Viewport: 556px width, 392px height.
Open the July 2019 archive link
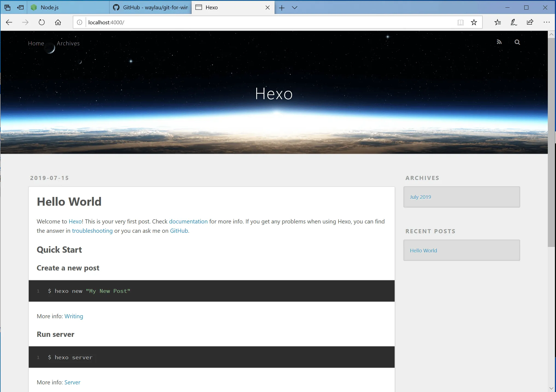[420, 197]
